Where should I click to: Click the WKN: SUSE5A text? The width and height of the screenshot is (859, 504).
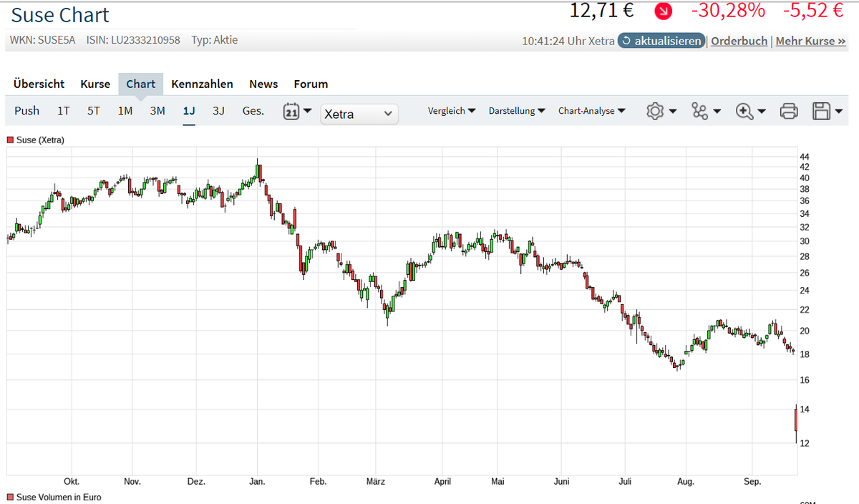coord(43,40)
